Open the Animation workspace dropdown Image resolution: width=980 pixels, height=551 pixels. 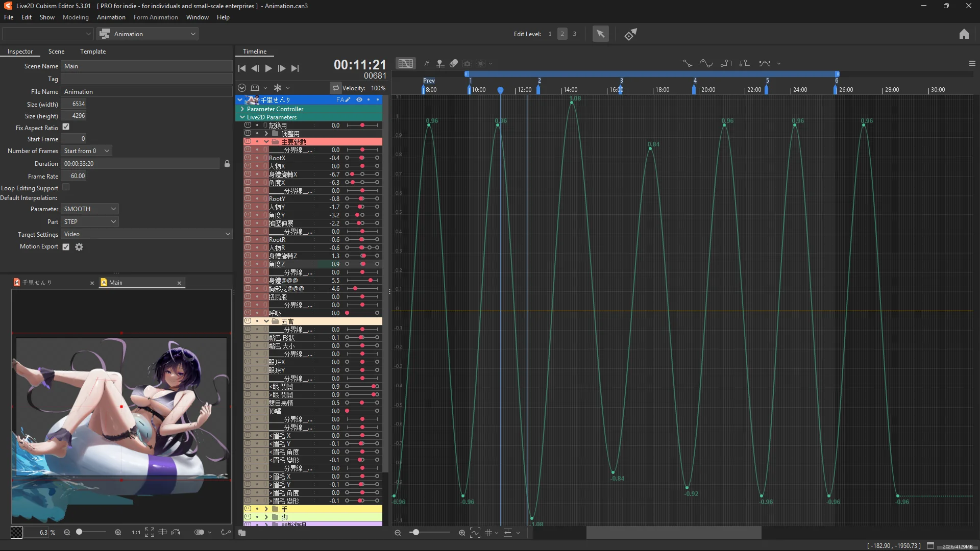(148, 34)
